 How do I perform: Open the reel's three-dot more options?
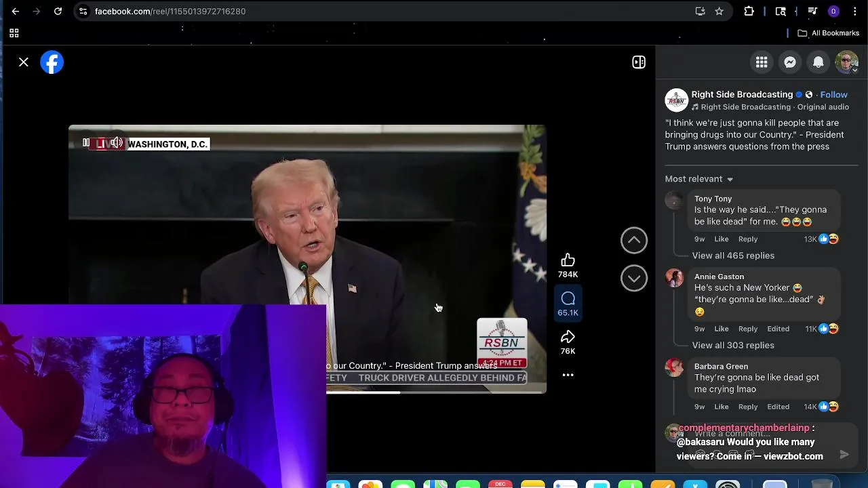568,375
